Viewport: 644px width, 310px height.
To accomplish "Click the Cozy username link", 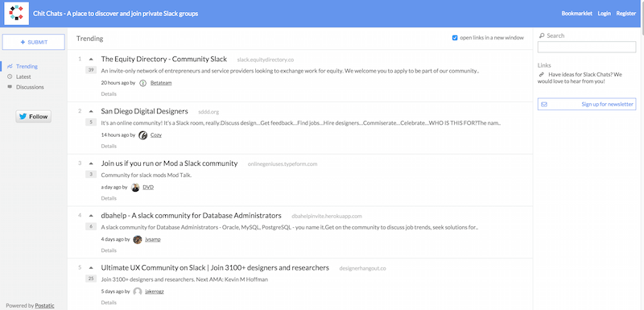I will (x=156, y=135).
